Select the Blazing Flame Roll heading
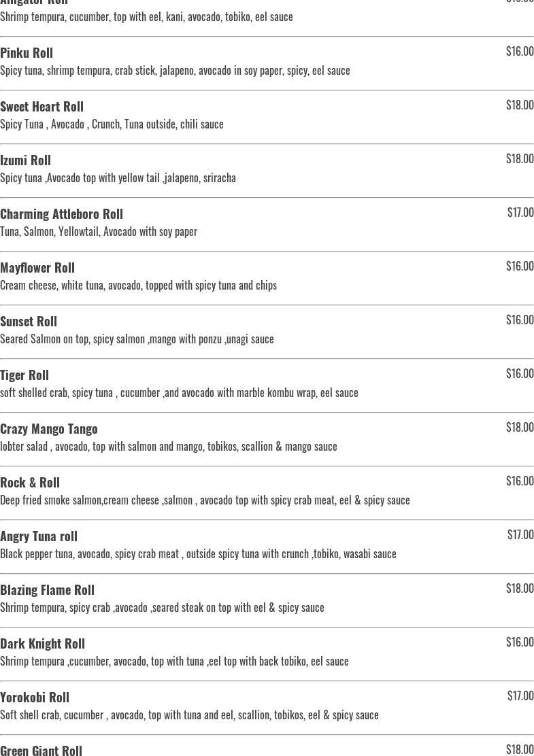The height and width of the screenshot is (756, 534). click(x=47, y=589)
